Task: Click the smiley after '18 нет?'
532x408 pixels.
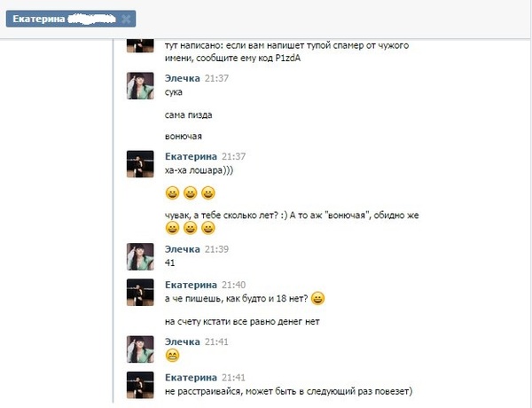Action: [x=317, y=298]
